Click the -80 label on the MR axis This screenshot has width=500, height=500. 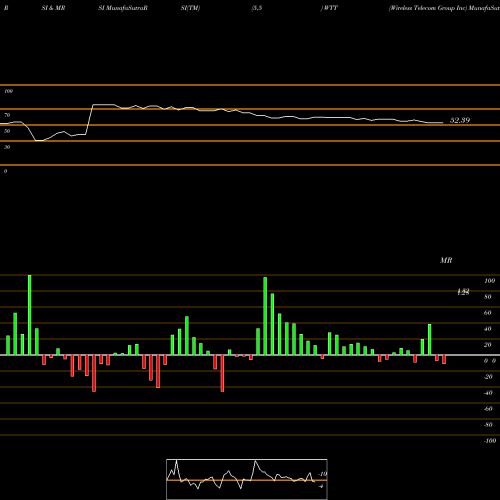(x=488, y=425)
